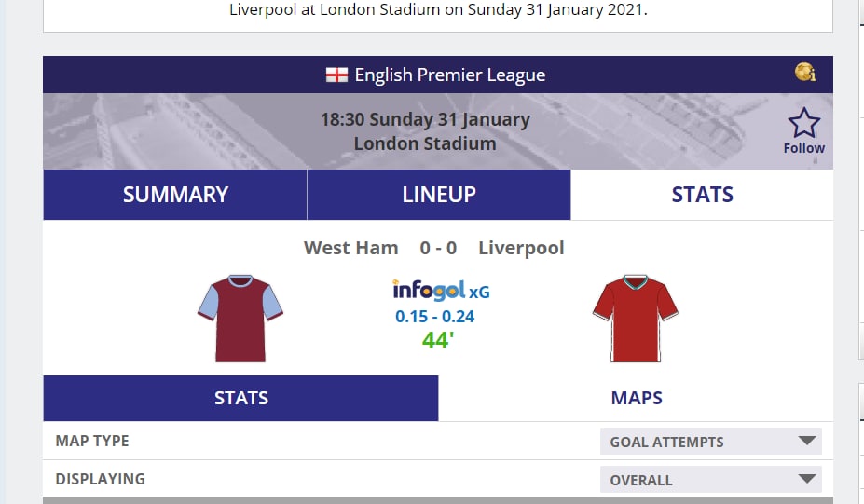Click the gold info ball icon

(805, 73)
